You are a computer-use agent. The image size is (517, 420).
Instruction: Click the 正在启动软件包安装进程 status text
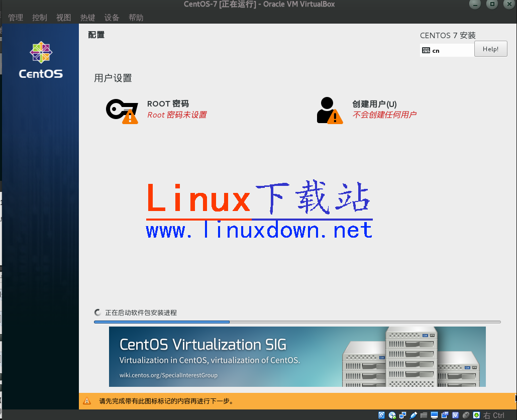coord(141,312)
